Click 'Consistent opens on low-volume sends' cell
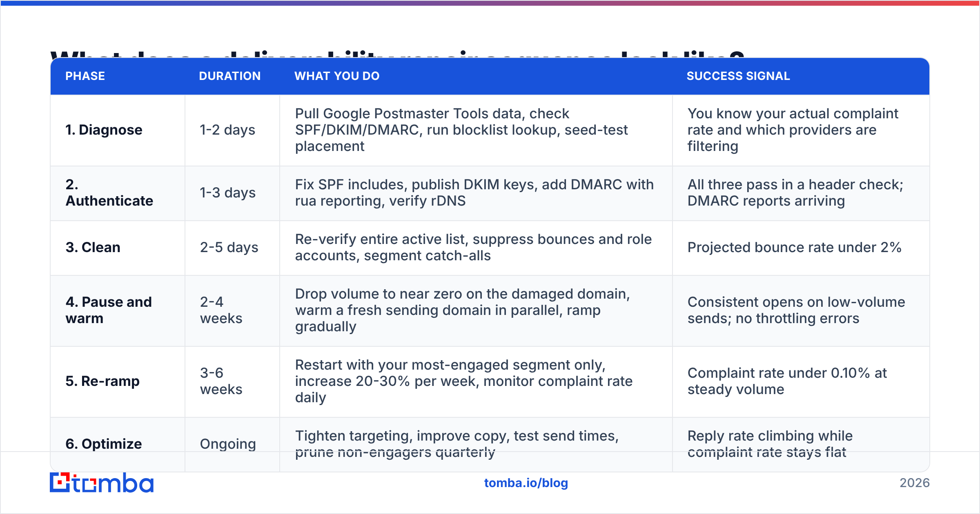 click(801, 310)
